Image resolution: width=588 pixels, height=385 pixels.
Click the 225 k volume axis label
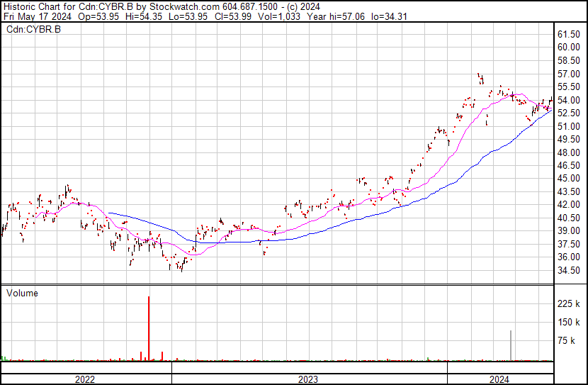click(569, 303)
